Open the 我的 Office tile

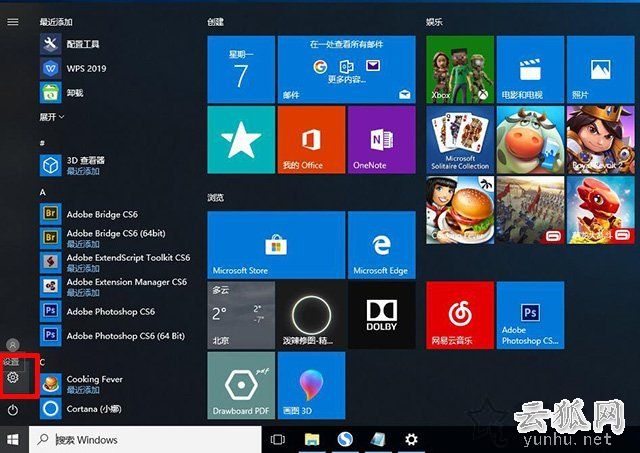coord(311,140)
